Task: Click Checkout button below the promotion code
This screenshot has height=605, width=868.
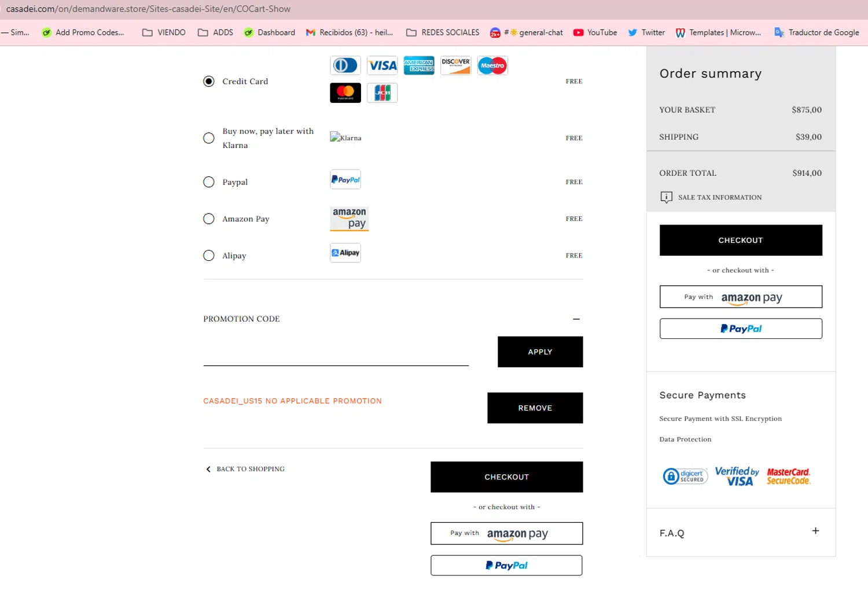Action: click(506, 477)
